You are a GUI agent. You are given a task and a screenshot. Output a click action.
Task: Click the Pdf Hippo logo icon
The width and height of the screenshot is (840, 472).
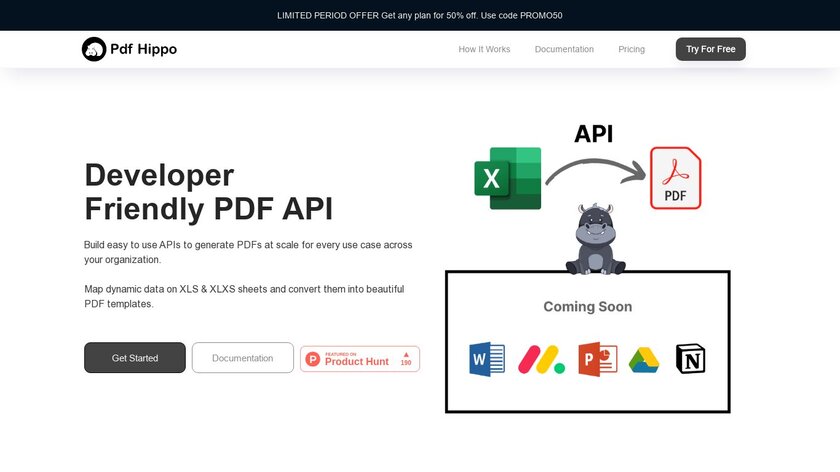click(94, 49)
